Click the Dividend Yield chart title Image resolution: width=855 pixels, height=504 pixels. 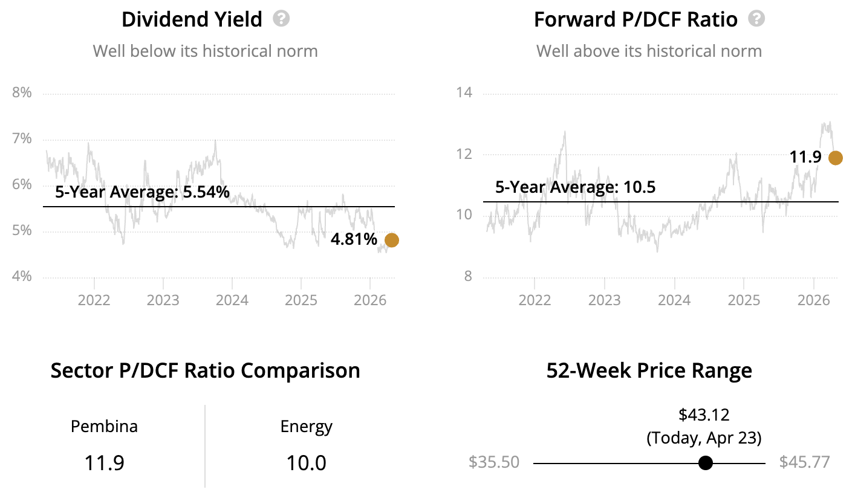point(192,19)
